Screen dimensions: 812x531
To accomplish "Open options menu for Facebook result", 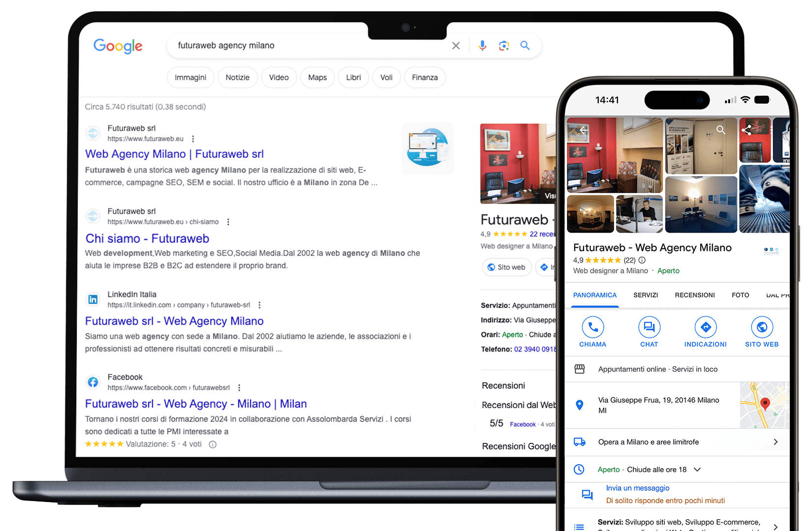I will pyautogui.click(x=239, y=388).
